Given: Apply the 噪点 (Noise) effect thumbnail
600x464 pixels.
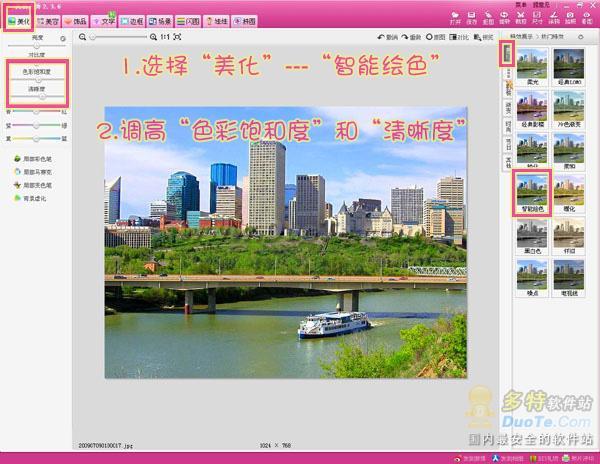Looking at the screenshot, I should click(532, 278).
